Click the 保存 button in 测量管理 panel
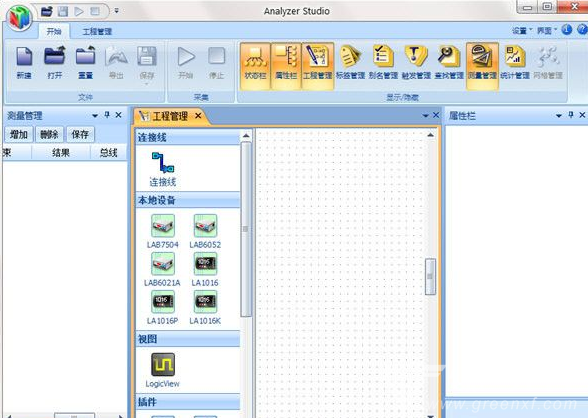This screenshot has height=418, width=588. click(80, 134)
